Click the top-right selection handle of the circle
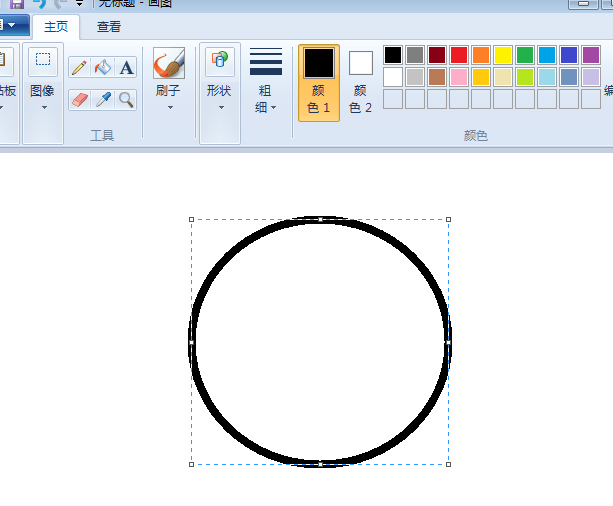 tap(448, 219)
